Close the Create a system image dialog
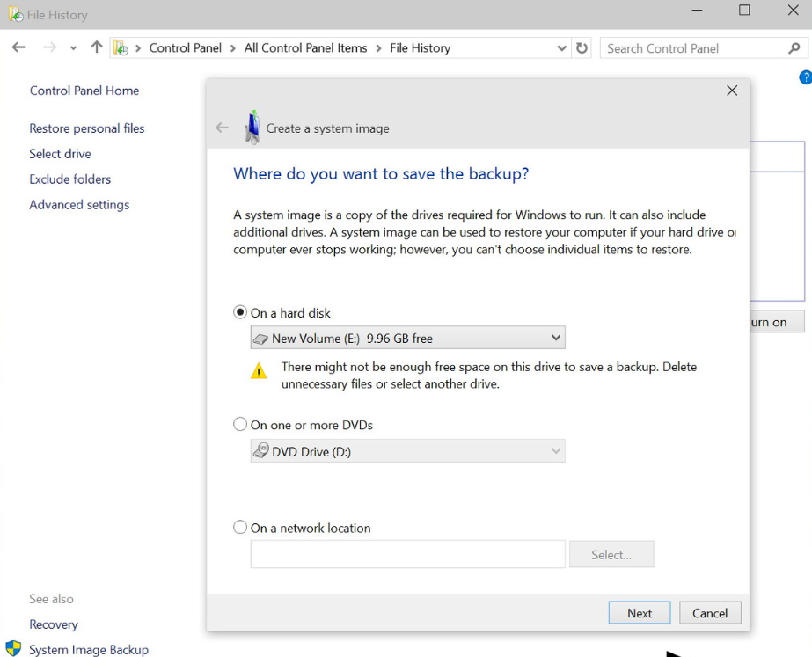 732,91
